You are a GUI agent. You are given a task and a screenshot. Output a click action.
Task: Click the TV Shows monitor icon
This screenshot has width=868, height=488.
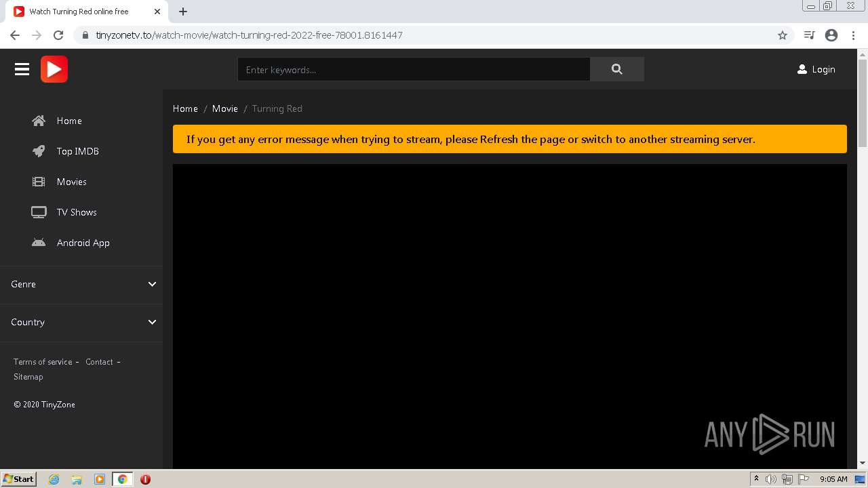(39, 212)
